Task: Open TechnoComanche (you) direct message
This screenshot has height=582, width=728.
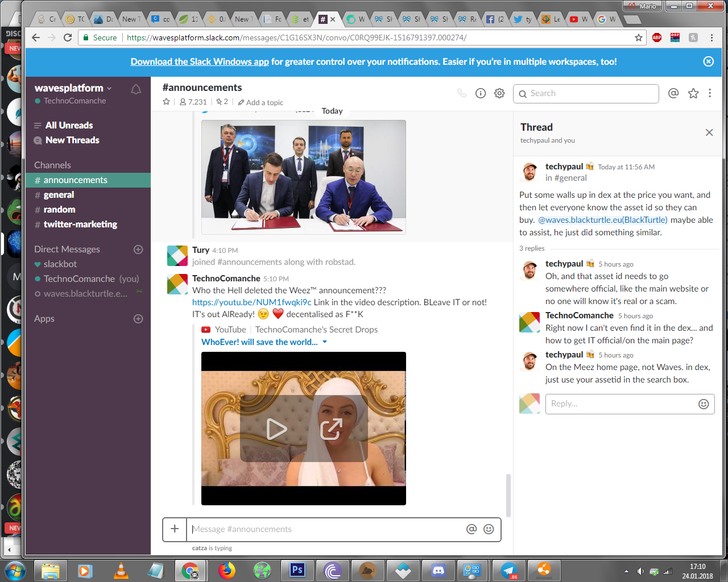Action: [x=88, y=279]
